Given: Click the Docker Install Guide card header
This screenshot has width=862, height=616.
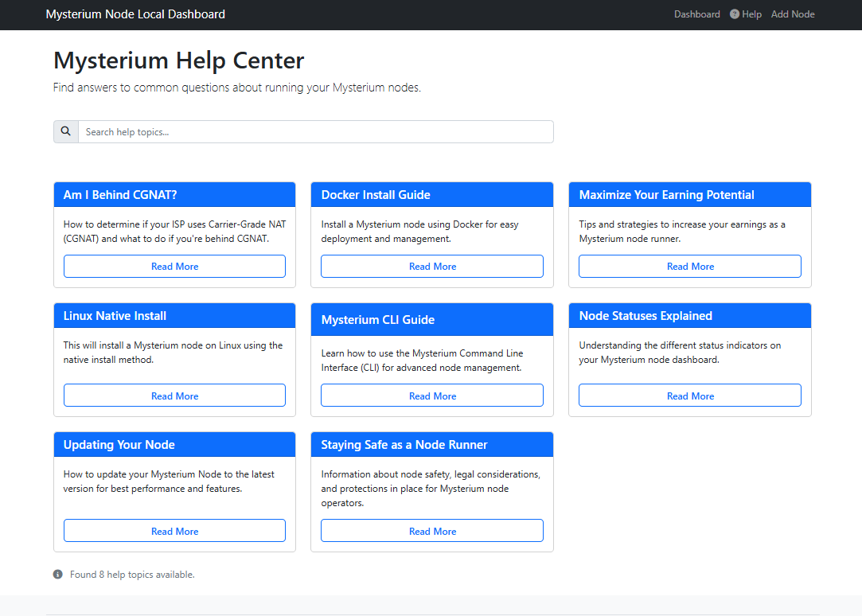Looking at the screenshot, I should coord(432,194).
